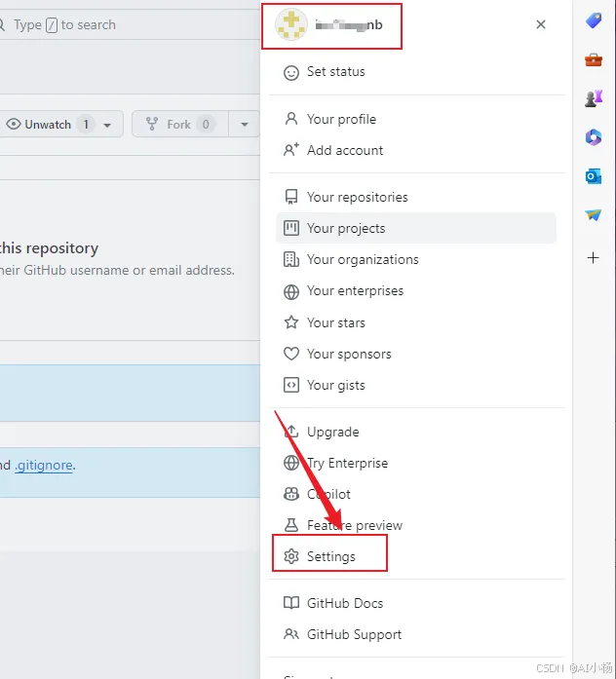Click the book icon beside GitHub Docs
Screen dimensions: 616x679
291,603
